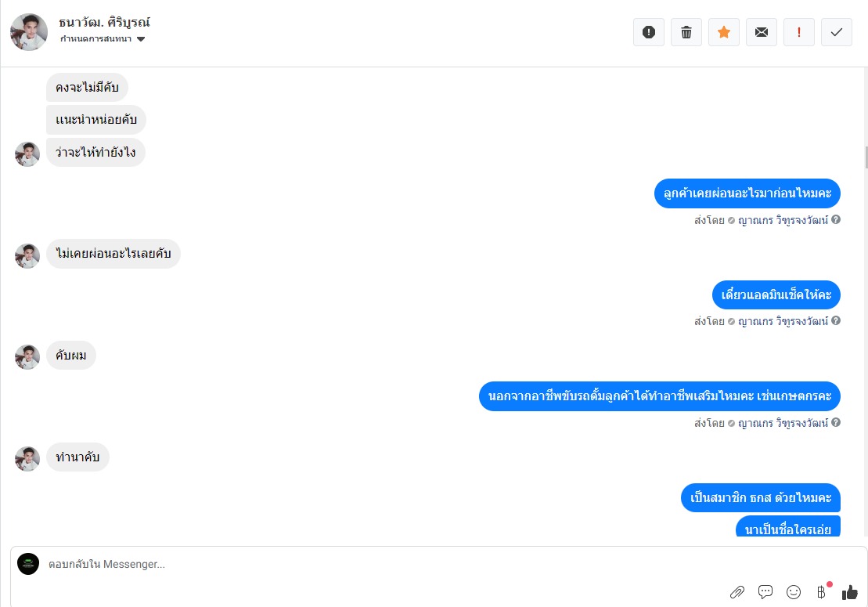Click the conversation vertical scrollbar
Viewport: 868px width, 607px height.
(866, 157)
